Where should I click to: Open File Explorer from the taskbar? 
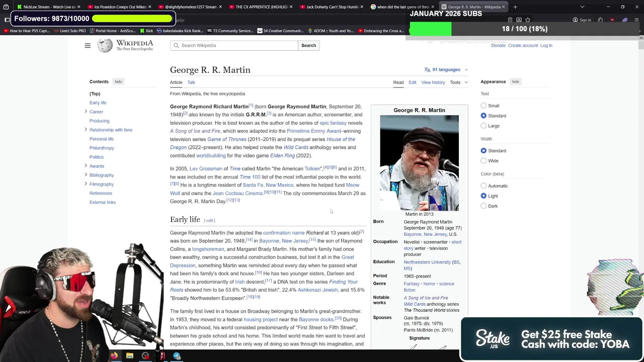[x=130, y=356]
